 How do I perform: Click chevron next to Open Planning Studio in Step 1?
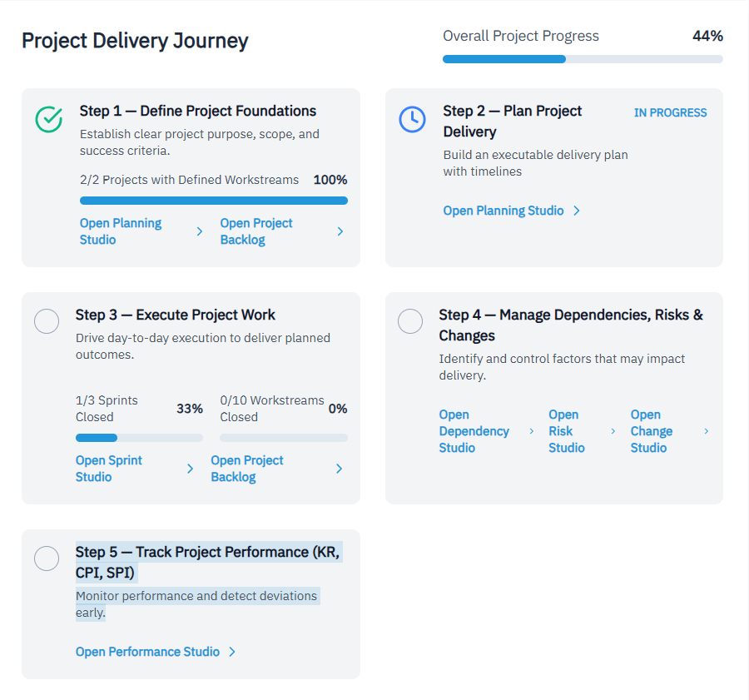199,231
